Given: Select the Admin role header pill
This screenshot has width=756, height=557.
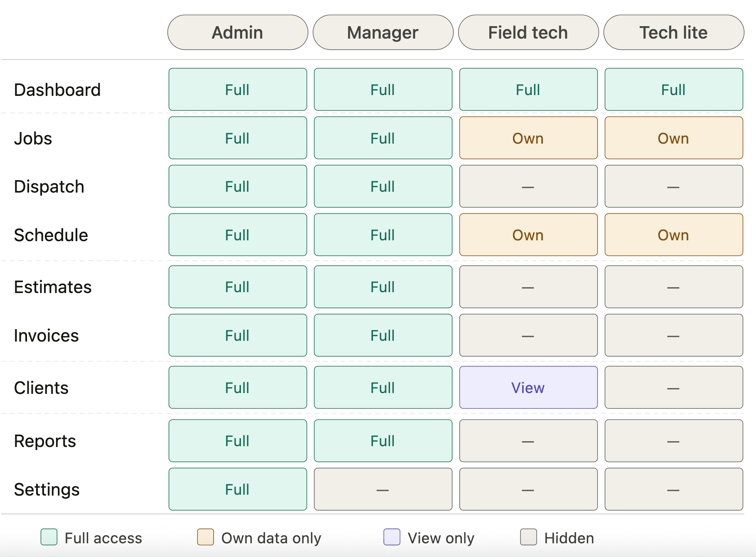Looking at the screenshot, I should tap(237, 32).
